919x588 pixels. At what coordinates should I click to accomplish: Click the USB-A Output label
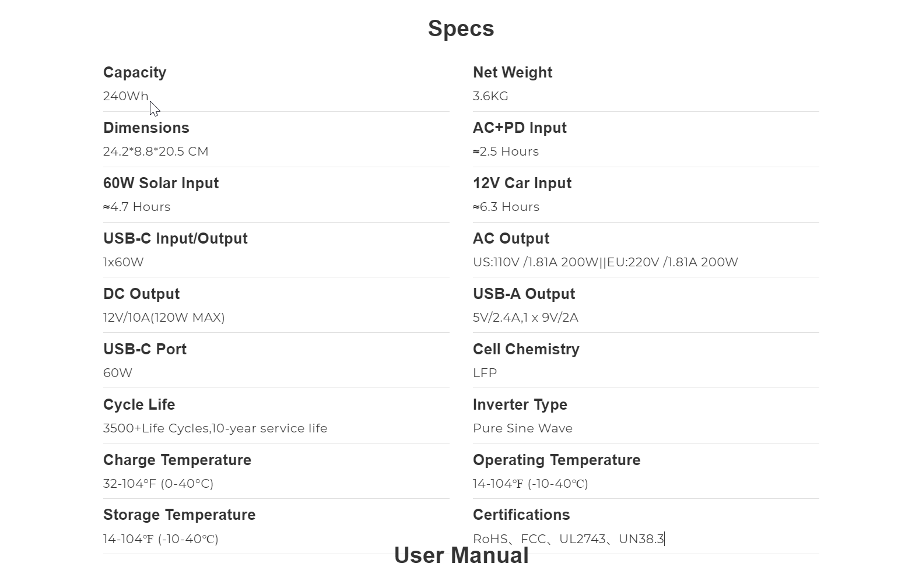pyautogui.click(x=524, y=294)
